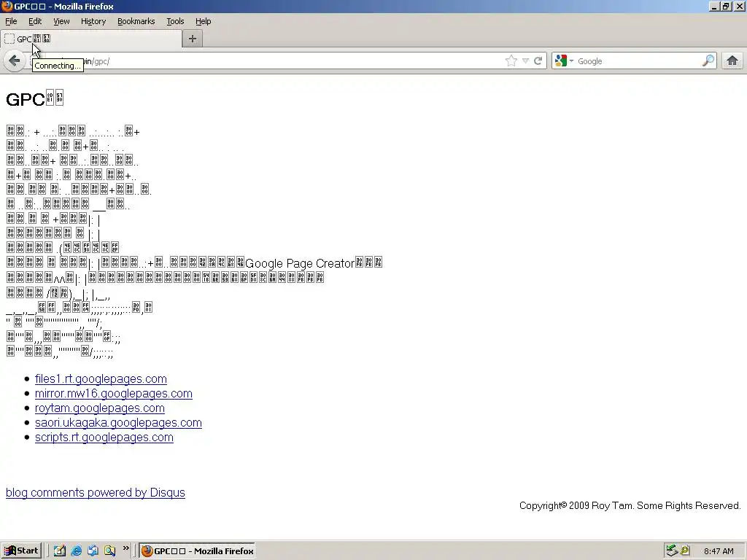Image resolution: width=747 pixels, height=560 pixels.
Task: Click the Google Page Creator text
Action: point(300,263)
